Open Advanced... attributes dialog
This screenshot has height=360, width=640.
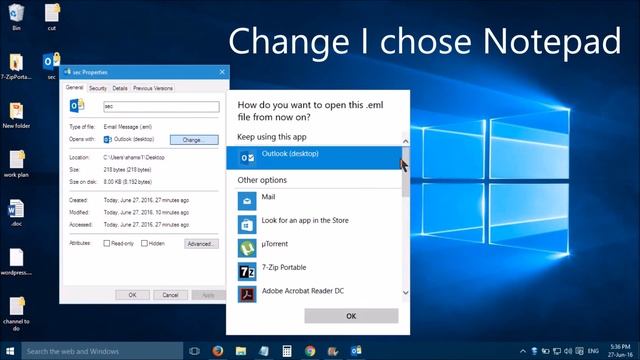(201, 244)
